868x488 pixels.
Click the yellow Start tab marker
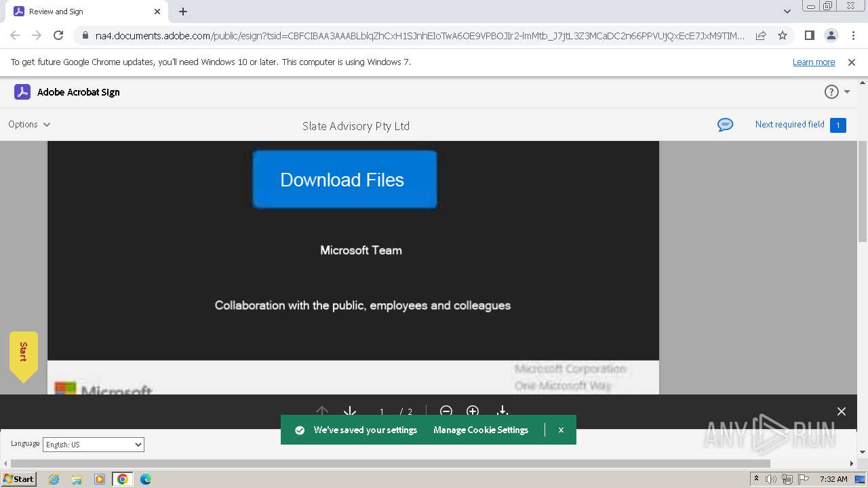24,357
